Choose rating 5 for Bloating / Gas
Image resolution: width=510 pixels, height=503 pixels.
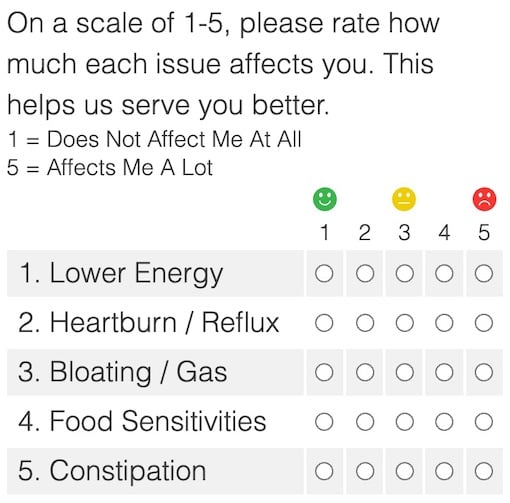484,372
